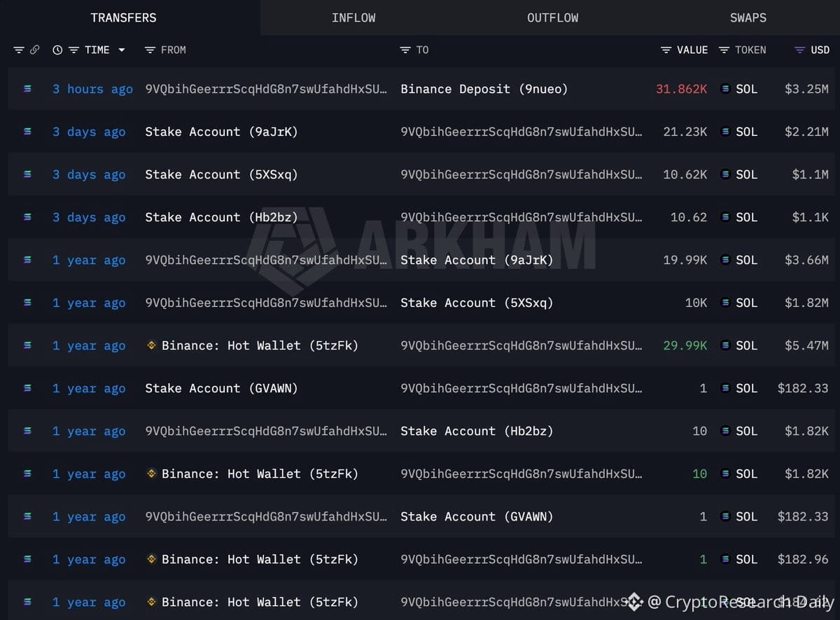Open sender Stake Account (9aJrK)
This screenshot has height=620, width=840.
[x=221, y=132]
